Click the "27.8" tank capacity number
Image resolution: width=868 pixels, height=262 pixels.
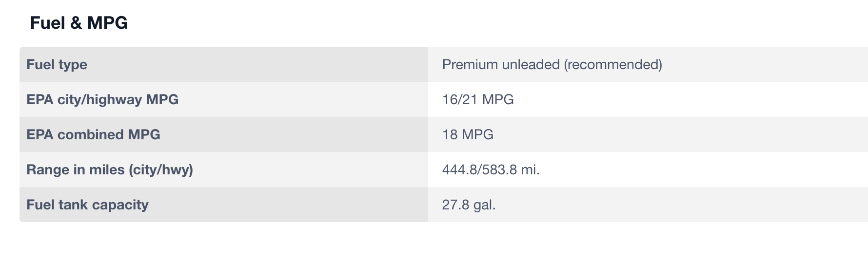(x=455, y=205)
